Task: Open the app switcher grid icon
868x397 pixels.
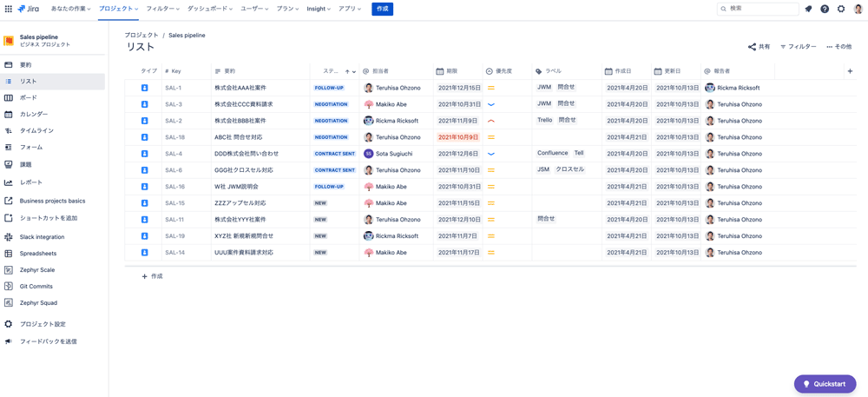Action: point(9,9)
